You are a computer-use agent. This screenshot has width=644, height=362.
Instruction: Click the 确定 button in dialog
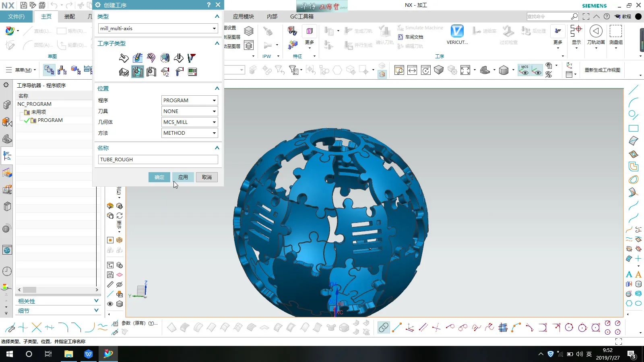tap(159, 177)
